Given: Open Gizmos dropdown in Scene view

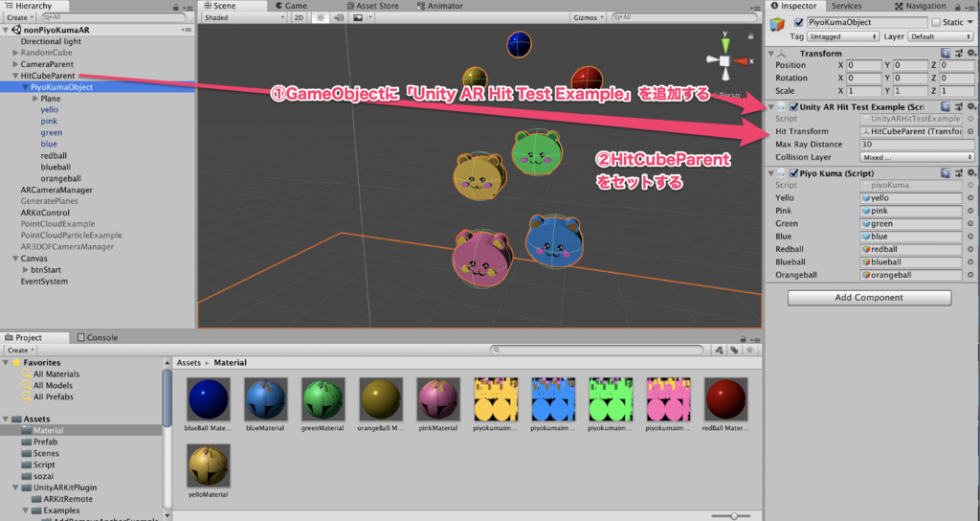Looking at the screenshot, I should tap(589, 17).
